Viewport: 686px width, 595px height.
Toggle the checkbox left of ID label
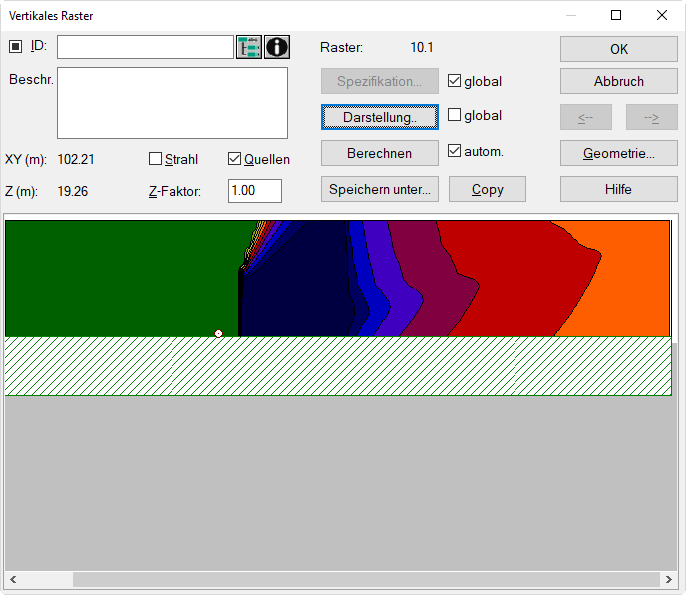[x=15, y=46]
